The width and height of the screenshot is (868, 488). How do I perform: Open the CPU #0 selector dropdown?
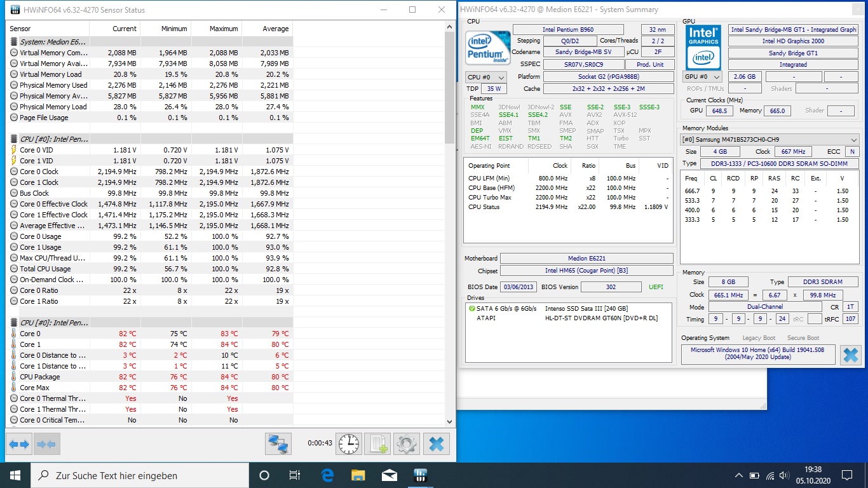pos(486,77)
